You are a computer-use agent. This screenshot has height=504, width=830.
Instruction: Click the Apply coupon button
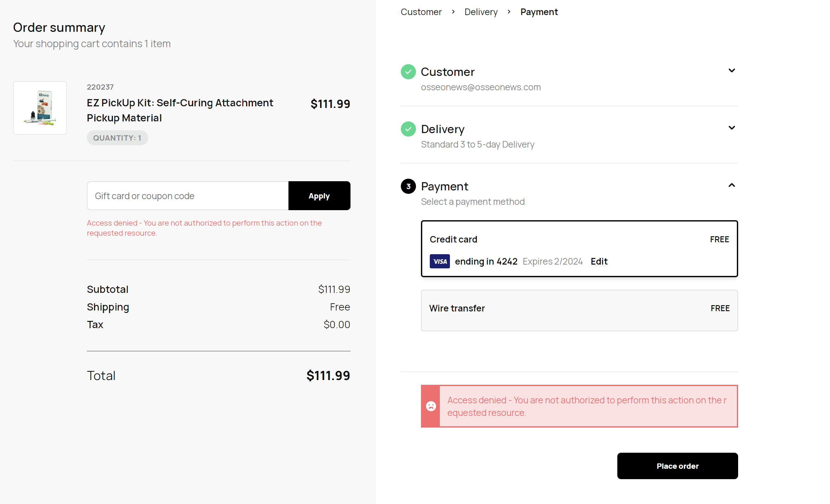tap(319, 195)
